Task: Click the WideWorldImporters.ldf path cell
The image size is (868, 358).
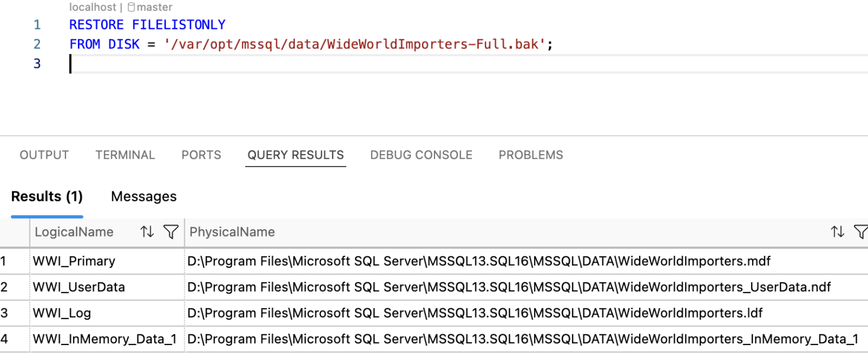Action: tap(526, 313)
